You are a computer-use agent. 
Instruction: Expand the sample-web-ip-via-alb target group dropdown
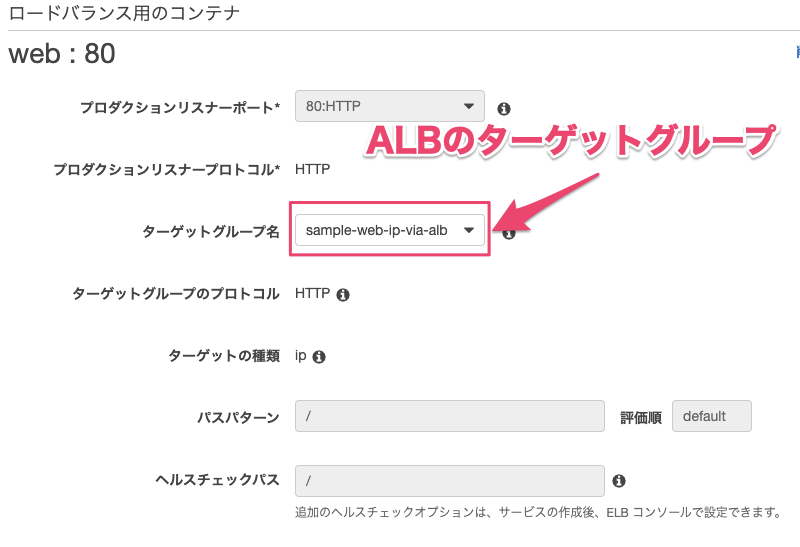point(390,231)
